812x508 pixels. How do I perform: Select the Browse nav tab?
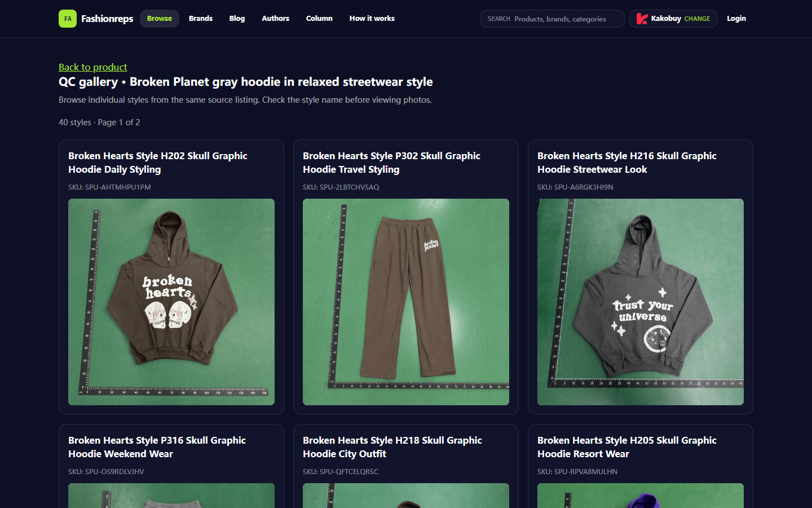160,19
